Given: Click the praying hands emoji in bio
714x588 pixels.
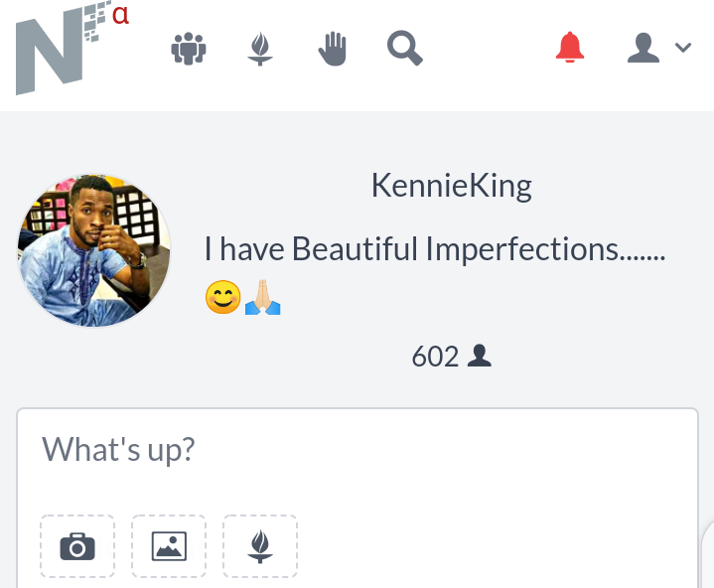Looking at the screenshot, I should click(x=263, y=297).
